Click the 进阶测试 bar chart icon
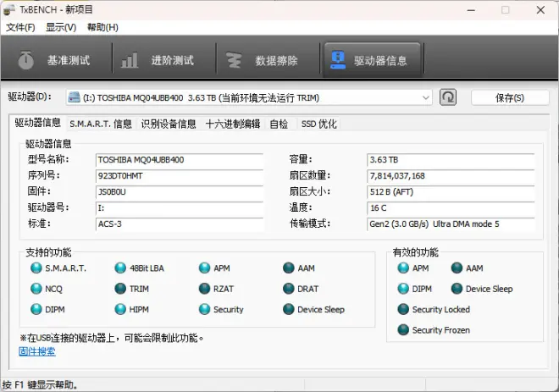559x392 pixels. click(130, 61)
